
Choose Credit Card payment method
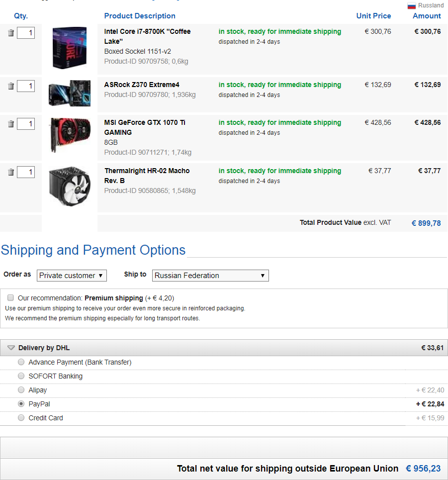pos(21,418)
